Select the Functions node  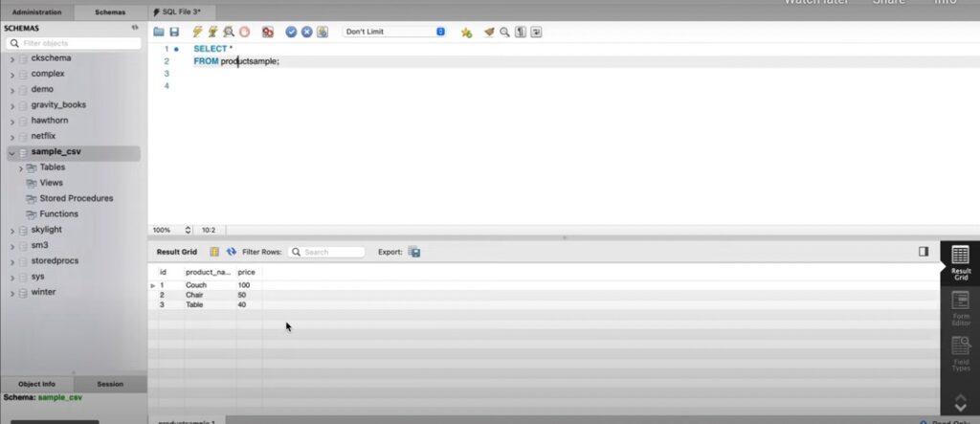pos(58,213)
